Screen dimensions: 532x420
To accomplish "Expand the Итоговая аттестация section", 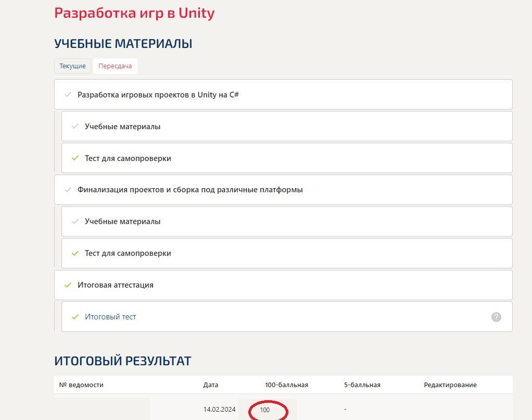I will (x=283, y=285).
